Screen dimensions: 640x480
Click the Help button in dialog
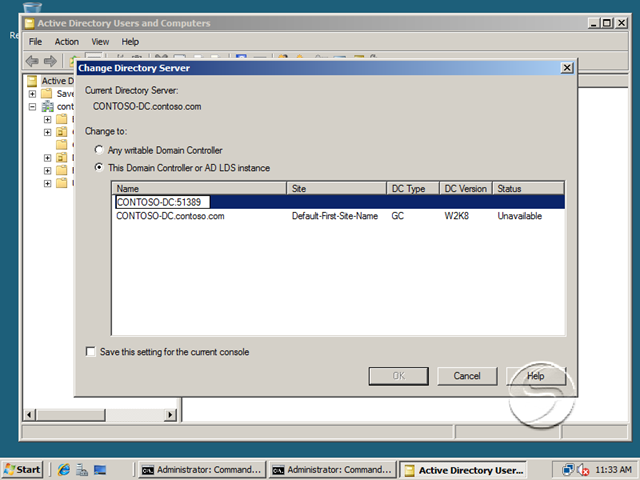[536, 376]
